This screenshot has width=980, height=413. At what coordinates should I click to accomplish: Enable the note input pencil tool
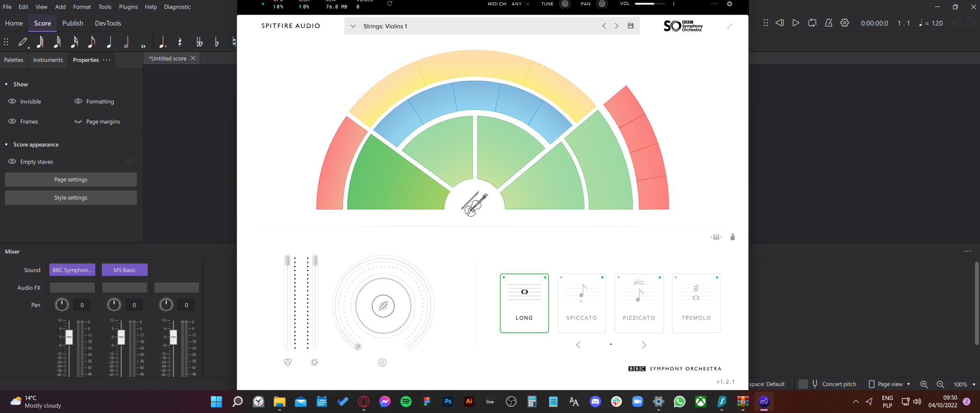[23, 42]
